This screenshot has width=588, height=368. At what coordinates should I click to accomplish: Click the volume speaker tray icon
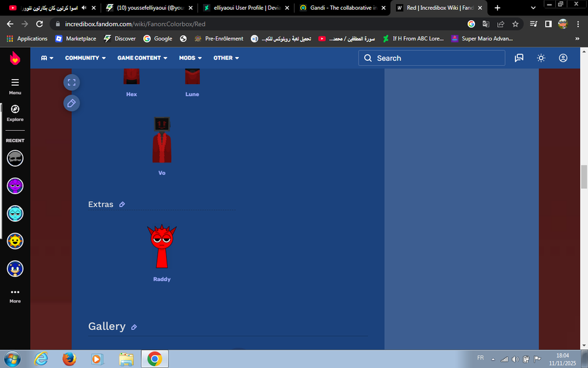click(515, 360)
